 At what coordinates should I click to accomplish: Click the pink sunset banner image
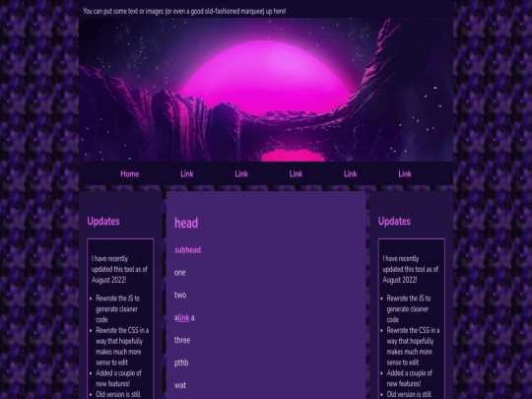click(266, 90)
